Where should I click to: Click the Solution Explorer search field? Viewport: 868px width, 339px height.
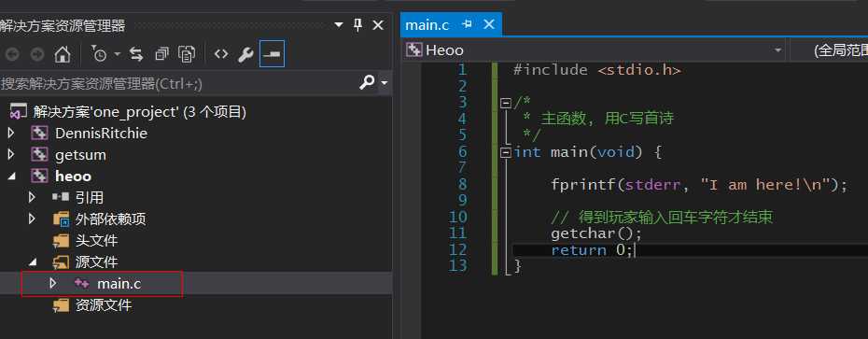178,84
